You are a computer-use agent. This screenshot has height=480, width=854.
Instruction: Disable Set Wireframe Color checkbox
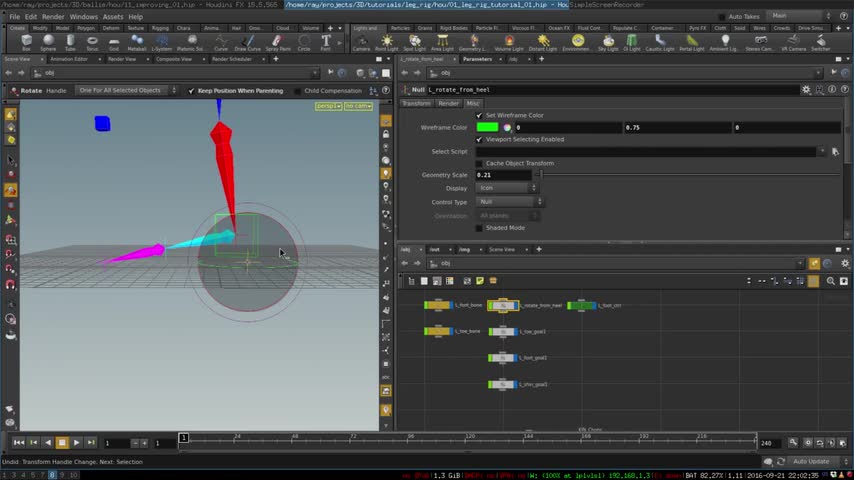479,115
